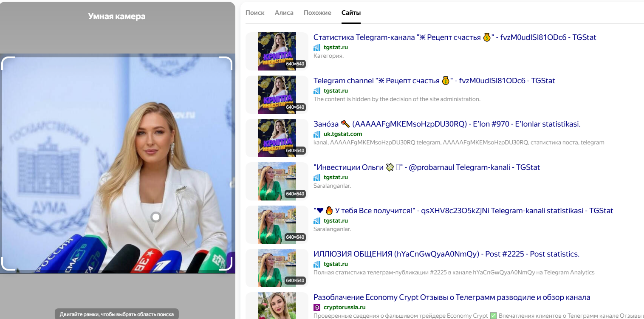Screen dimensions: 644x319
Task: Click the TGStat favicon beside the first result
Action: click(317, 47)
